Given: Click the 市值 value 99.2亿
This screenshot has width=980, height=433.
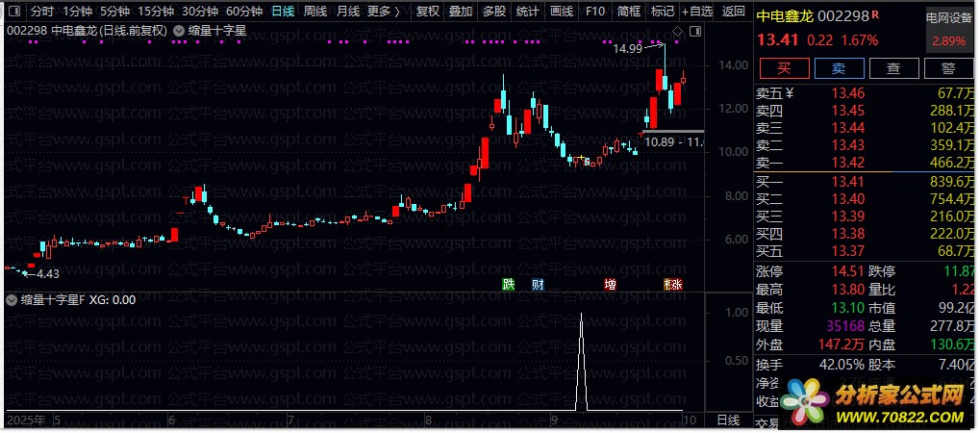Looking at the screenshot, I should tap(956, 308).
